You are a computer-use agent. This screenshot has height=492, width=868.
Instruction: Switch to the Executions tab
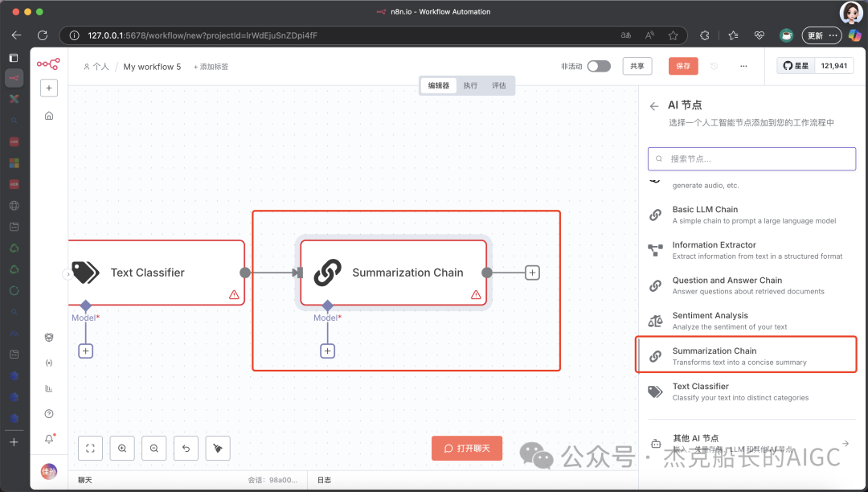(x=470, y=85)
